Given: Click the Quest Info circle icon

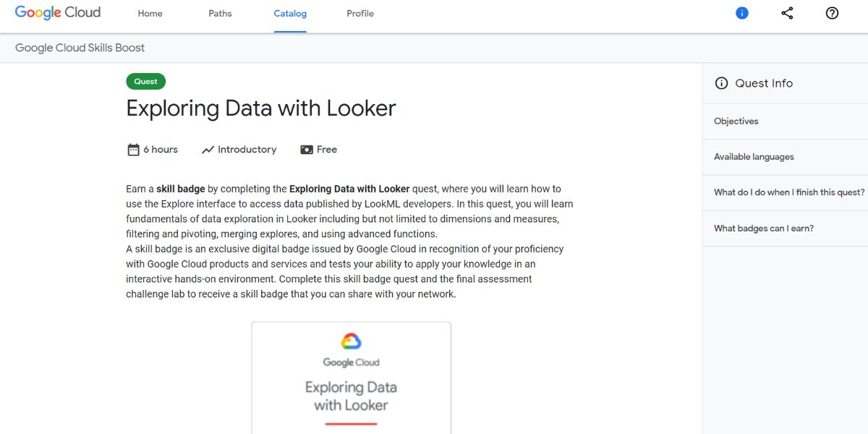Looking at the screenshot, I should (721, 83).
